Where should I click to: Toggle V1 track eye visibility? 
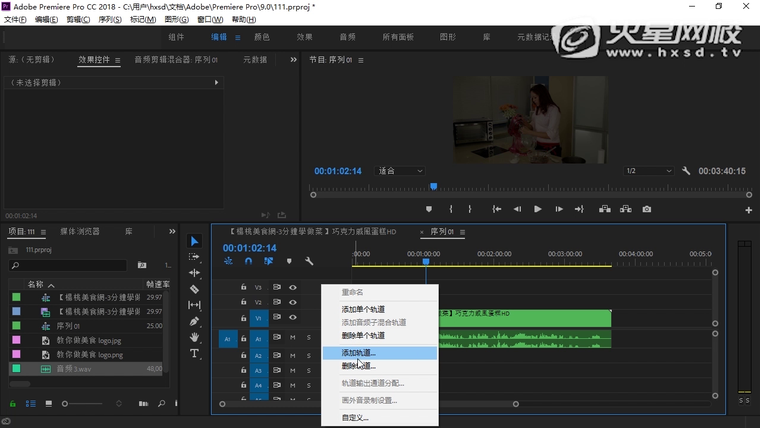point(293,318)
